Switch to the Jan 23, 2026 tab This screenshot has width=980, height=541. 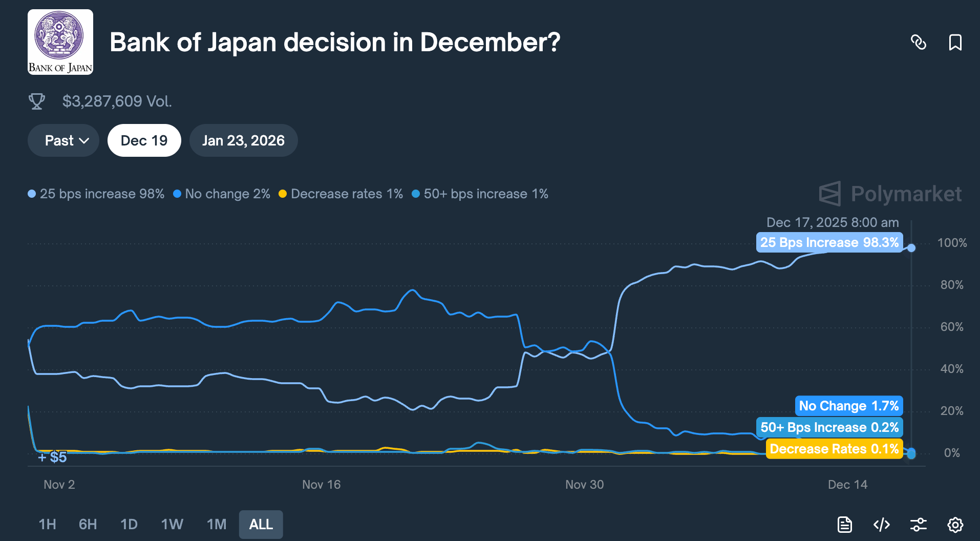point(243,140)
